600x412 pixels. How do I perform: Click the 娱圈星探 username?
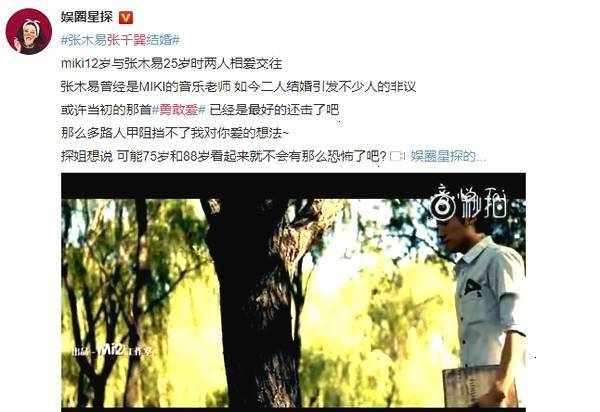tap(87, 17)
